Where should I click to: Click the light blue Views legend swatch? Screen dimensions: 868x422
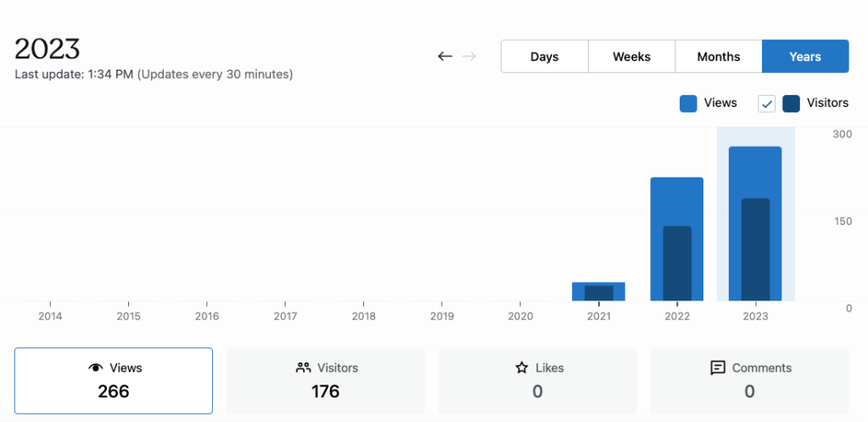tap(688, 104)
